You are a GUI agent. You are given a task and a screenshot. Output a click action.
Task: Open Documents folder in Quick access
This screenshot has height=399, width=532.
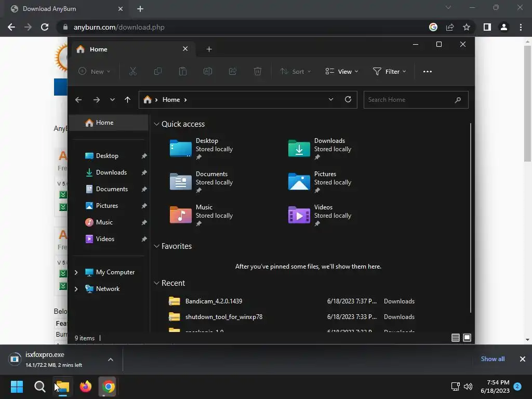(x=201, y=182)
